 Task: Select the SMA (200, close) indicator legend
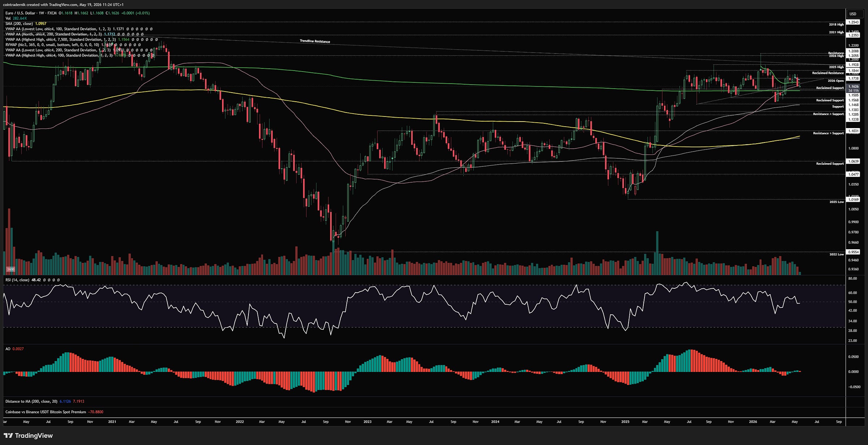(26, 24)
